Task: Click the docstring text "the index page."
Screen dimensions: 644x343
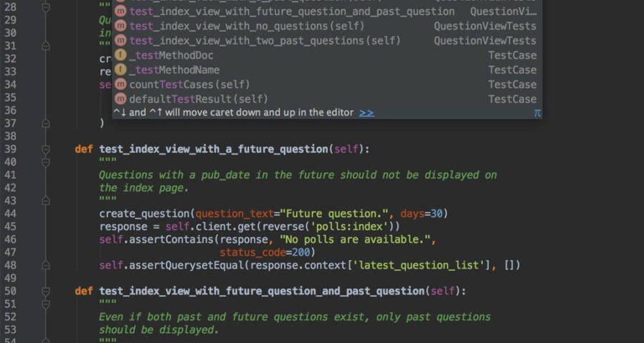Action: [x=144, y=188]
